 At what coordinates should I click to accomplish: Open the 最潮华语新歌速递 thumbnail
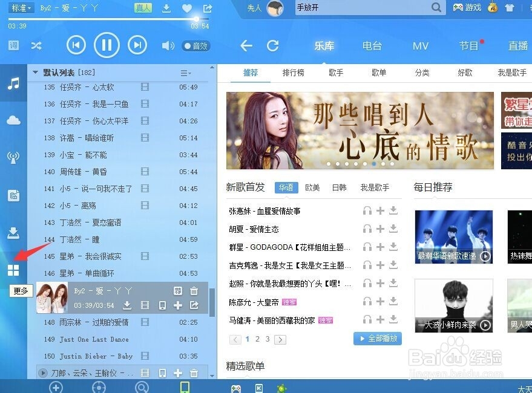[454, 236]
